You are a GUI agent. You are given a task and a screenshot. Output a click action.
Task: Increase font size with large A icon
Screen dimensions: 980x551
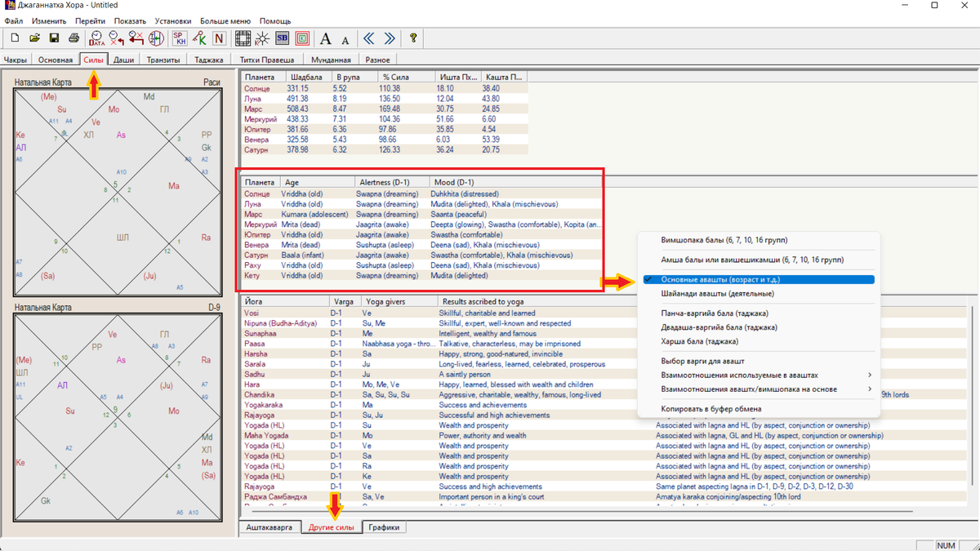[325, 38]
